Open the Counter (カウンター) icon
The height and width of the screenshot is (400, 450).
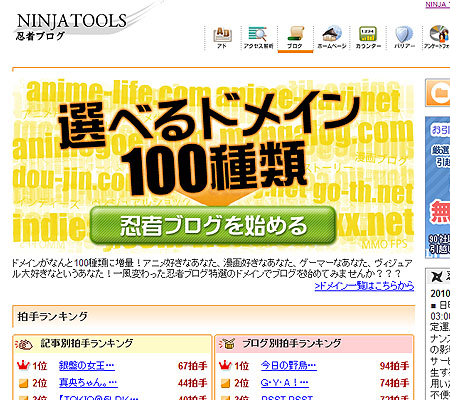[368, 38]
